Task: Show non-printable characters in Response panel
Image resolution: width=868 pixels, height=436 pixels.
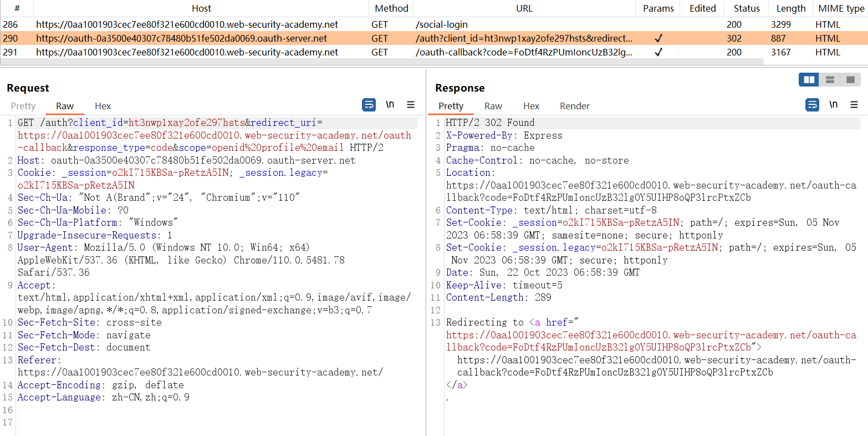Action: tap(834, 105)
